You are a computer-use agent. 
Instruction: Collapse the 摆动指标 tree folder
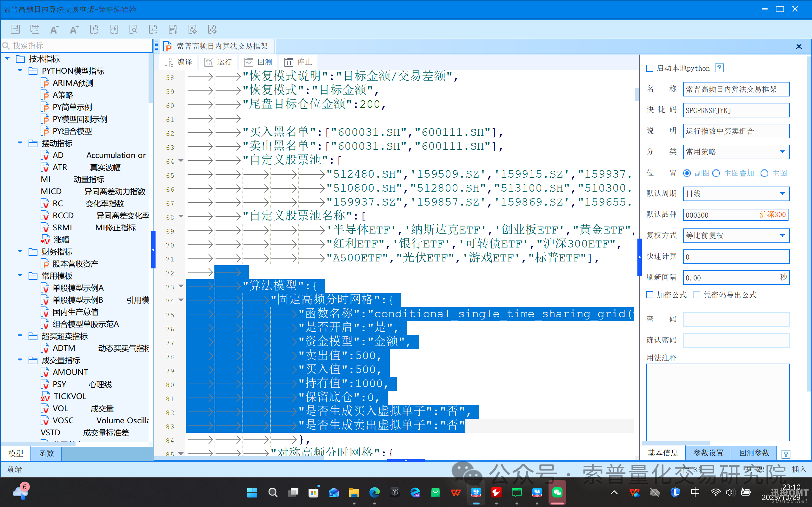pos(20,143)
